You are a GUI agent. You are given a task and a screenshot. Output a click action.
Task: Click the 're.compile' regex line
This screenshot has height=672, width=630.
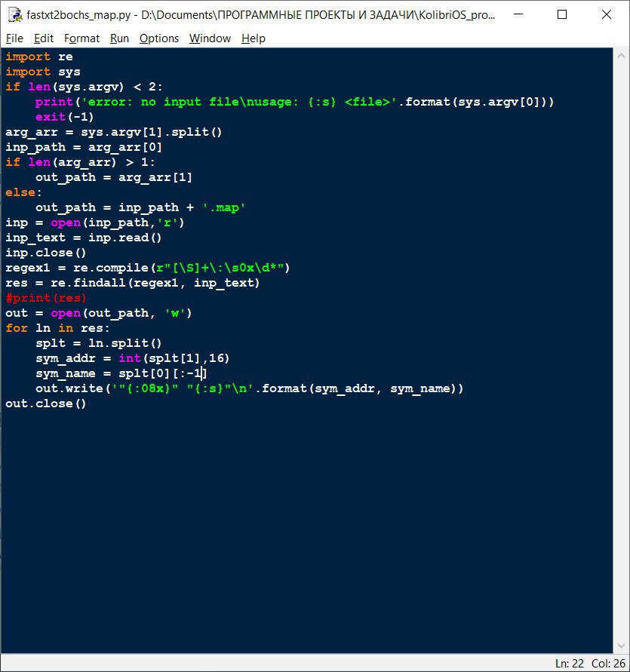point(148,268)
